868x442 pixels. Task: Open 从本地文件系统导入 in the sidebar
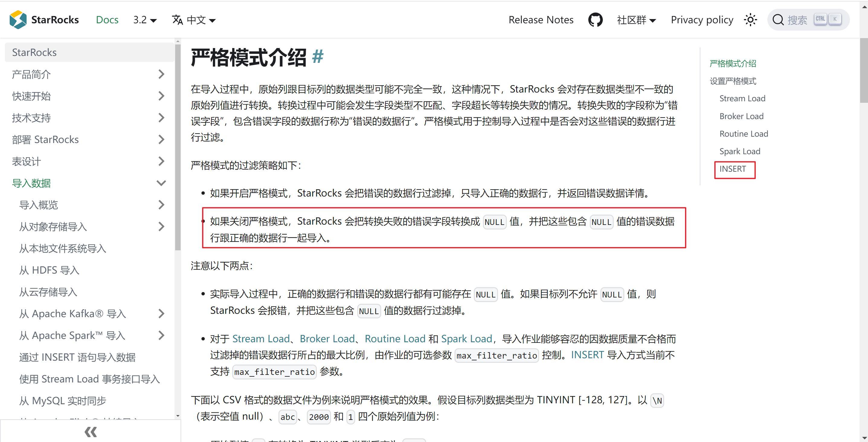pos(63,248)
